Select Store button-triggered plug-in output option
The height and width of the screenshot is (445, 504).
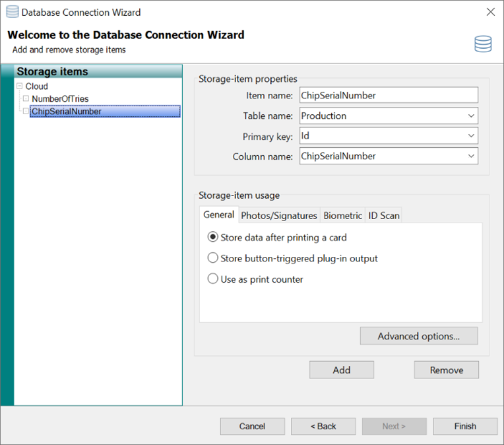tap(213, 258)
